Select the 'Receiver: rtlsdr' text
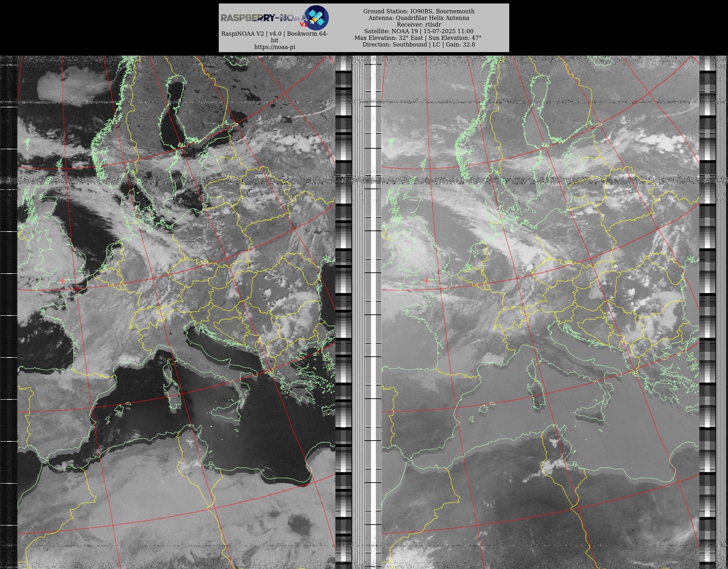The height and width of the screenshot is (569, 728). pos(419,24)
